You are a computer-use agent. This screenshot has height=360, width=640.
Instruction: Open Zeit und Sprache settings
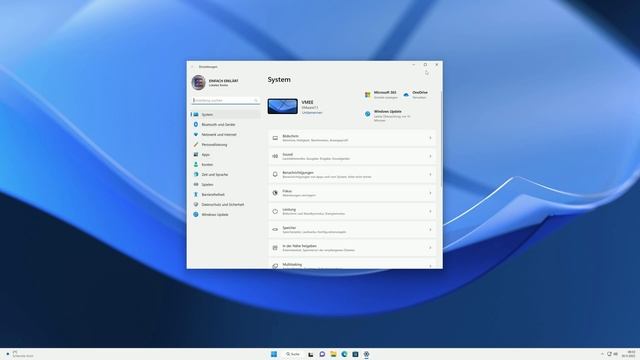point(225,175)
